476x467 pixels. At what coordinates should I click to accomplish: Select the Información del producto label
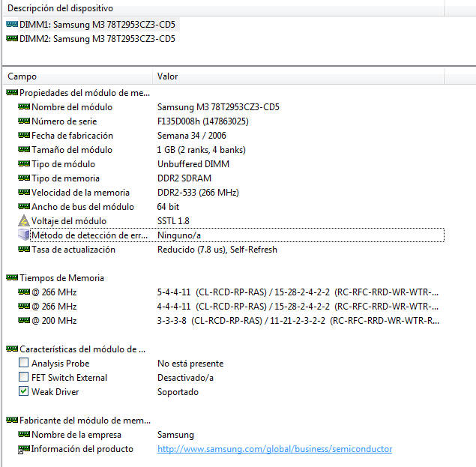82,449
